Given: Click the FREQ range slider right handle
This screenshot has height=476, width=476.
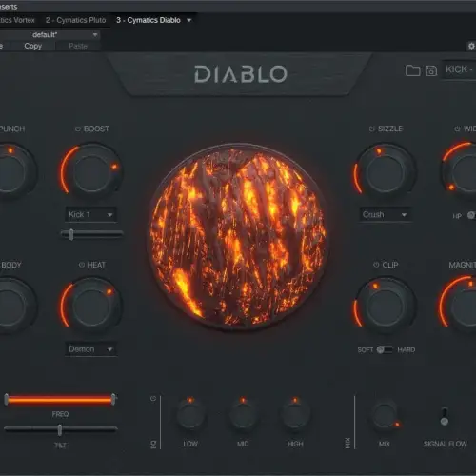Looking at the screenshot, I should point(113,400).
